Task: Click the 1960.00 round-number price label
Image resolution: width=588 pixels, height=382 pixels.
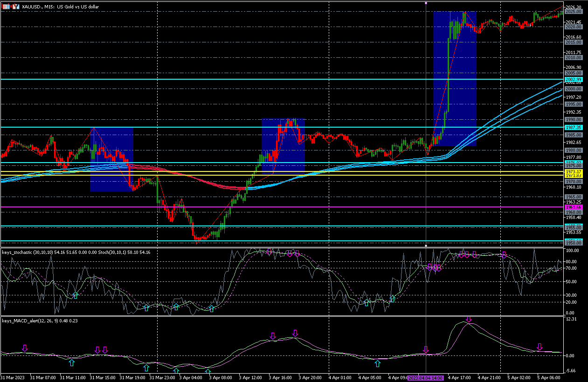Action: pos(573,212)
